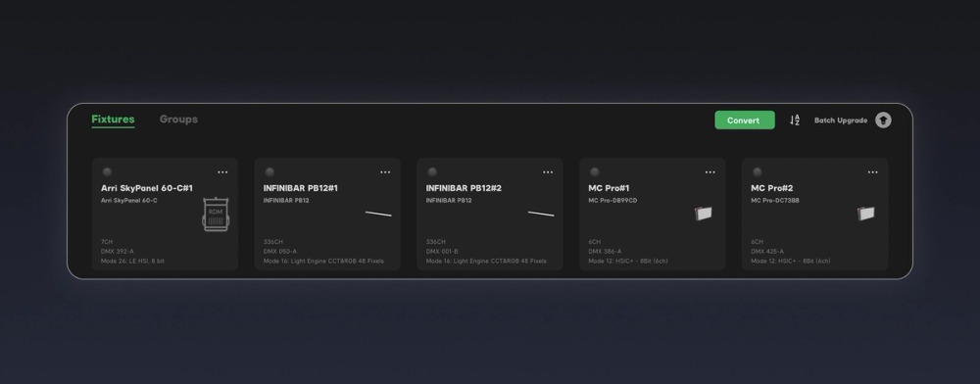The height and width of the screenshot is (384, 980).
Task: Select the Fixtures tab
Action: click(x=113, y=120)
